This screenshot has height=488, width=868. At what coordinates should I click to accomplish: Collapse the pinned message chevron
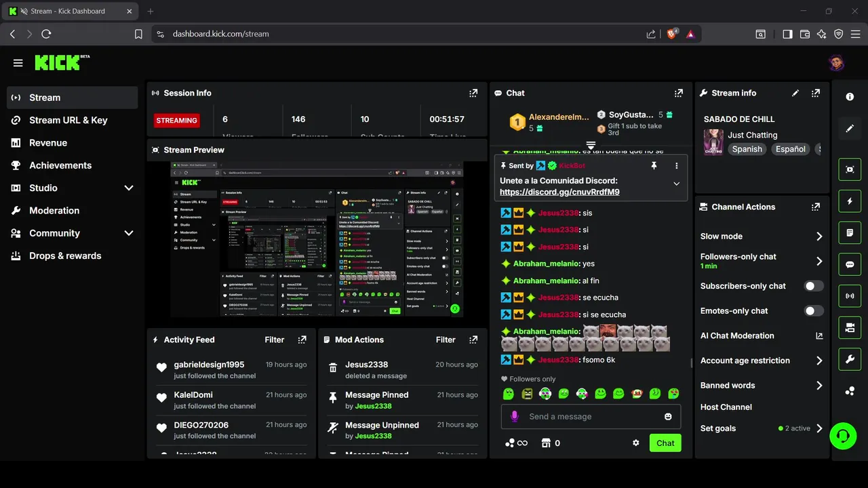point(676,184)
